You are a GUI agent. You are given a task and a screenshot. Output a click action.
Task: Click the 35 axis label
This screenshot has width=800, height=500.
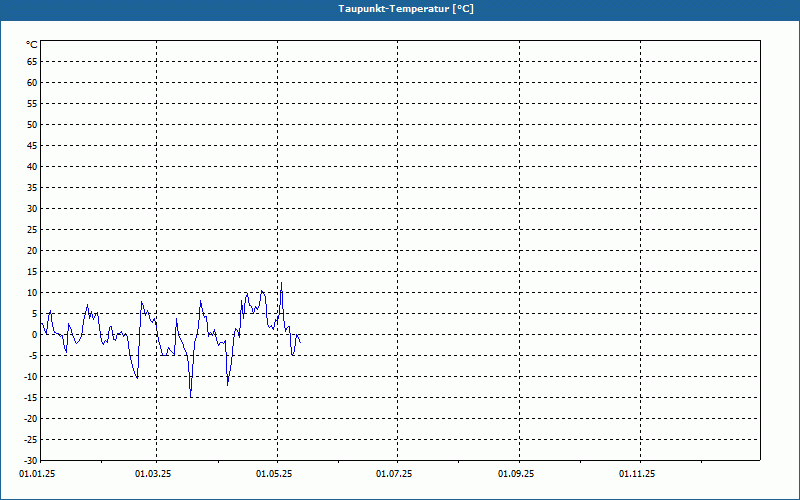click(x=32, y=188)
